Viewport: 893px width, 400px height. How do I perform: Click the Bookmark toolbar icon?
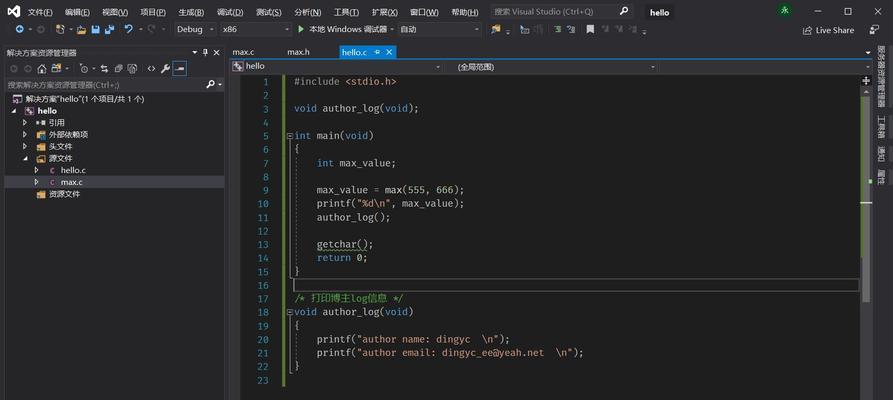coord(590,29)
